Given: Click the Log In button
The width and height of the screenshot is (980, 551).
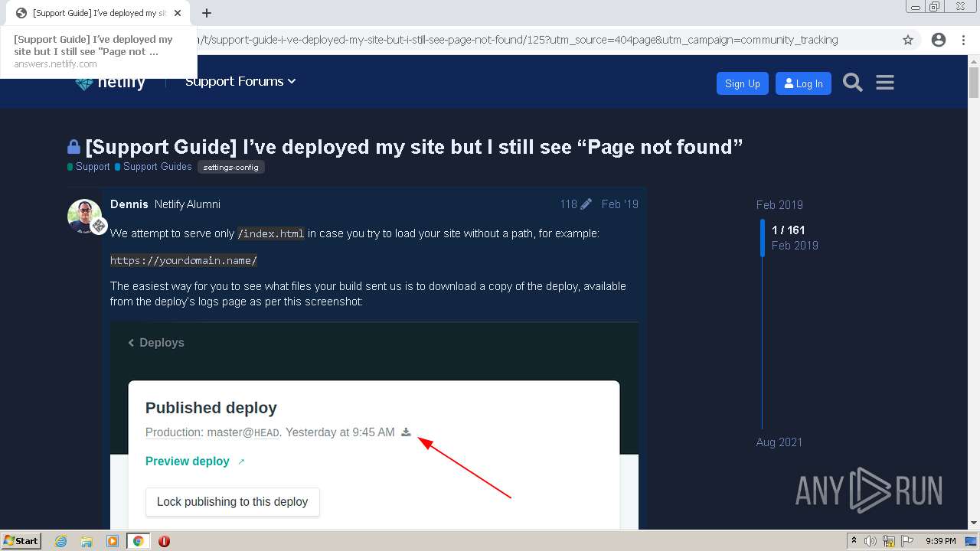Looking at the screenshot, I should (803, 83).
